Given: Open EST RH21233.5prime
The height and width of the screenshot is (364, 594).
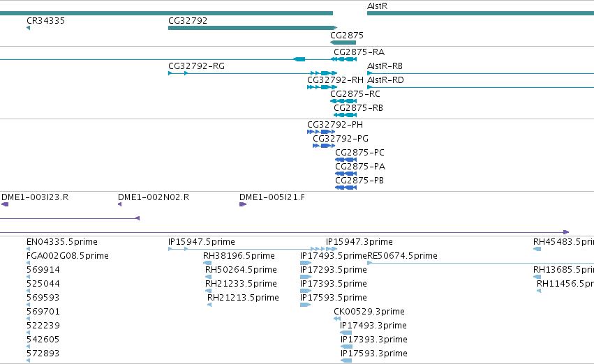Looking at the screenshot, I should coord(241,284).
